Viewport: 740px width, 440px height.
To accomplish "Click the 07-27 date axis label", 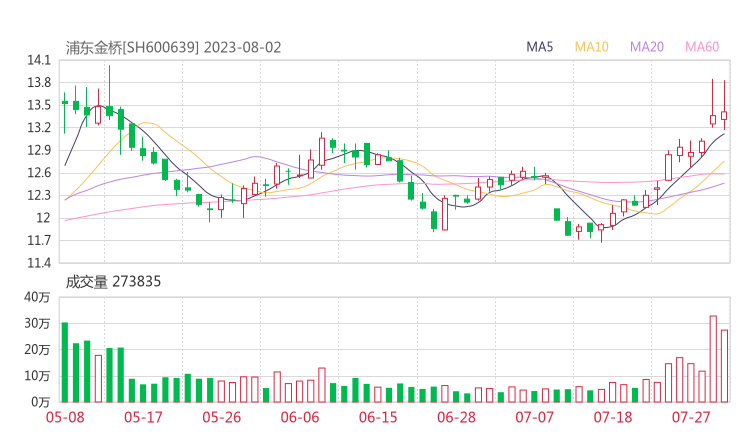I will 691,417.
